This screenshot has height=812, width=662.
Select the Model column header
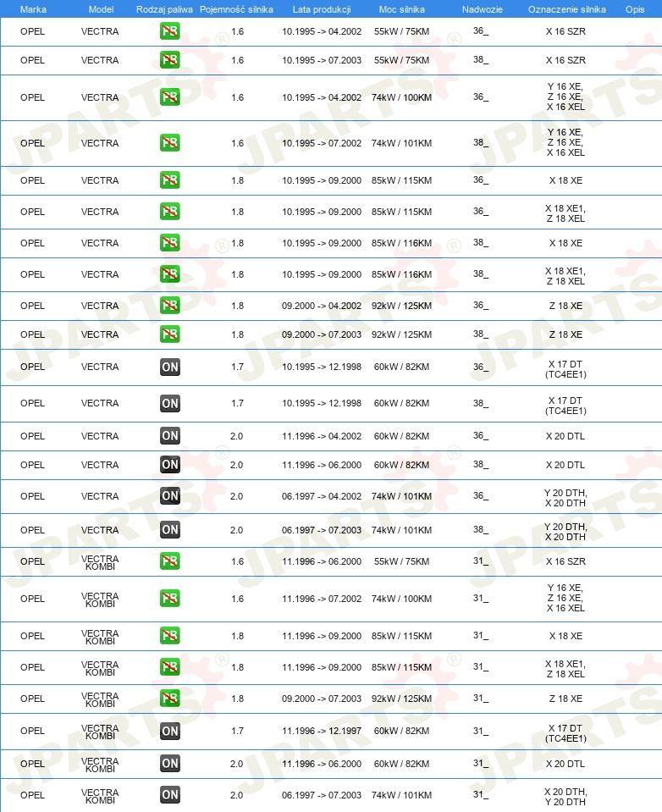pyautogui.click(x=101, y=9)
